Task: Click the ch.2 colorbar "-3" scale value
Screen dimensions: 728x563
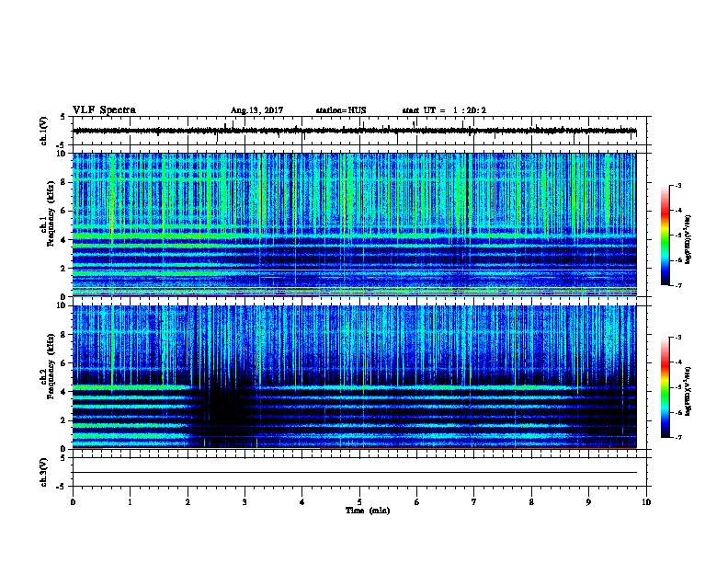Action: coord(677,338)
